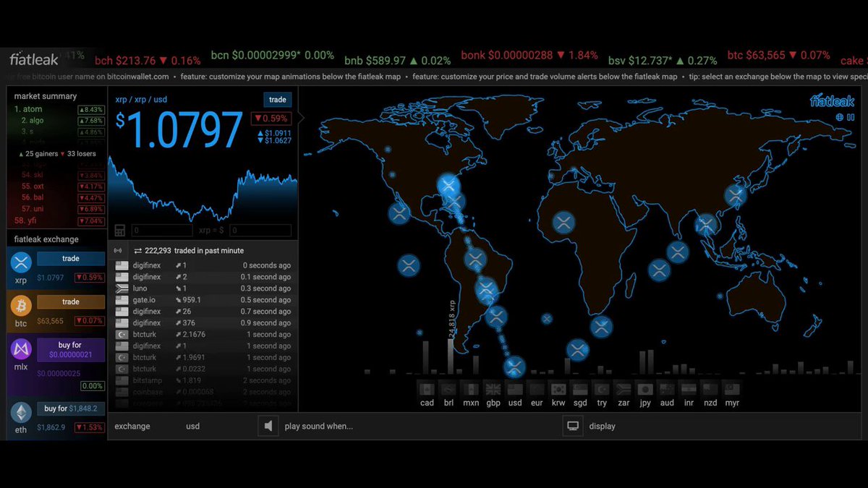The image size is (868, 488).
Task: Click the dollar amount field after 'xrp = $'
Action: (x=260, y=231)
